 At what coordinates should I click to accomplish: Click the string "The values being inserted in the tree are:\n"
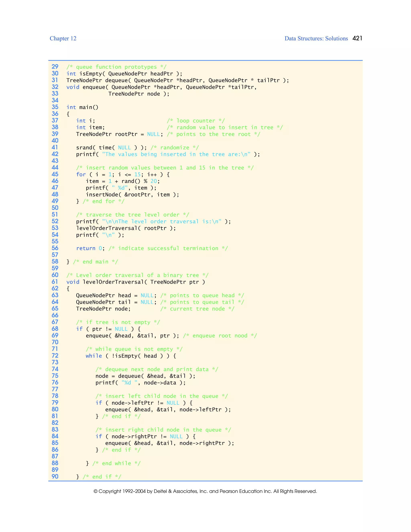pyautogui.click(x=176, y=154)
